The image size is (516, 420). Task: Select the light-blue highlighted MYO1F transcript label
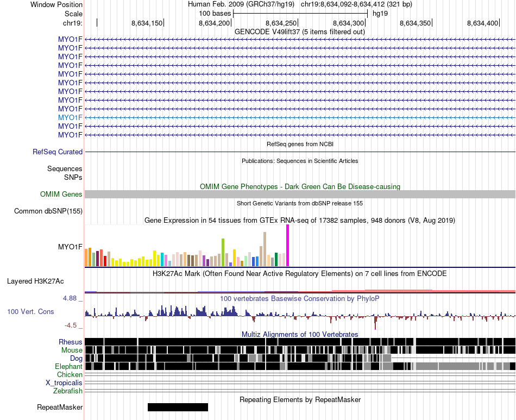click(70, 117)
